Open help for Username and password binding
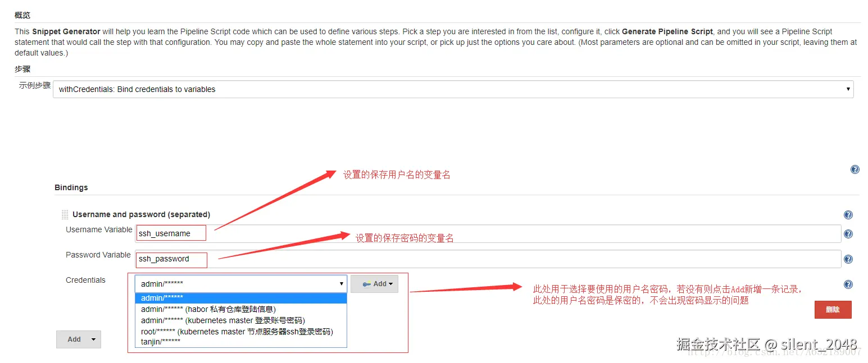Screen dimensions: 868x363 click(848, 215)
